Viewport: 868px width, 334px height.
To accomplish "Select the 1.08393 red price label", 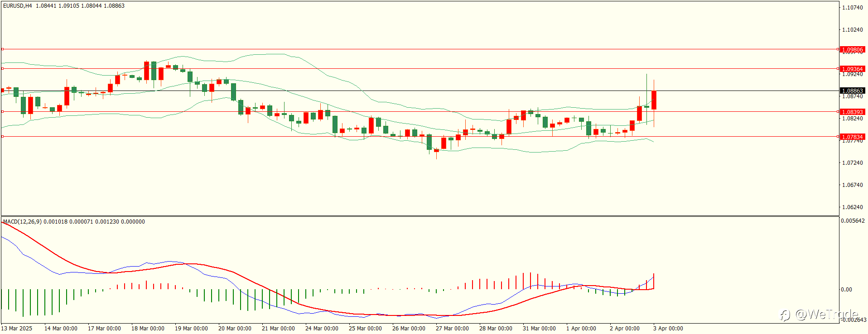I will pos(852,112).
